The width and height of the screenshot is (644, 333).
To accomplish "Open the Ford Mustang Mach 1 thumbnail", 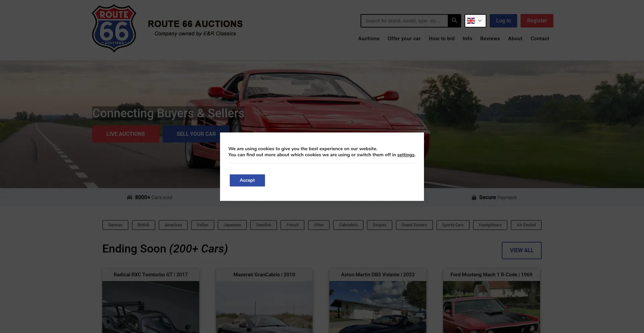I will 491,307.
